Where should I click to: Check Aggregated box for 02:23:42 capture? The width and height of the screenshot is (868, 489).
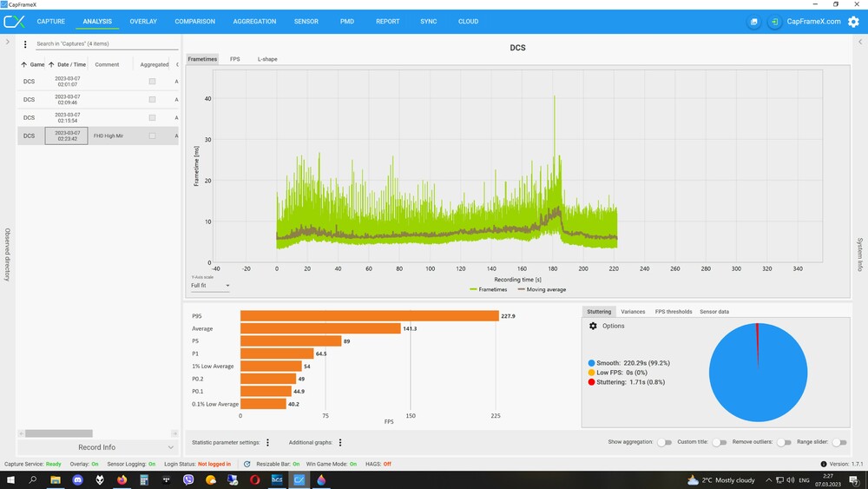pos(152,135)
